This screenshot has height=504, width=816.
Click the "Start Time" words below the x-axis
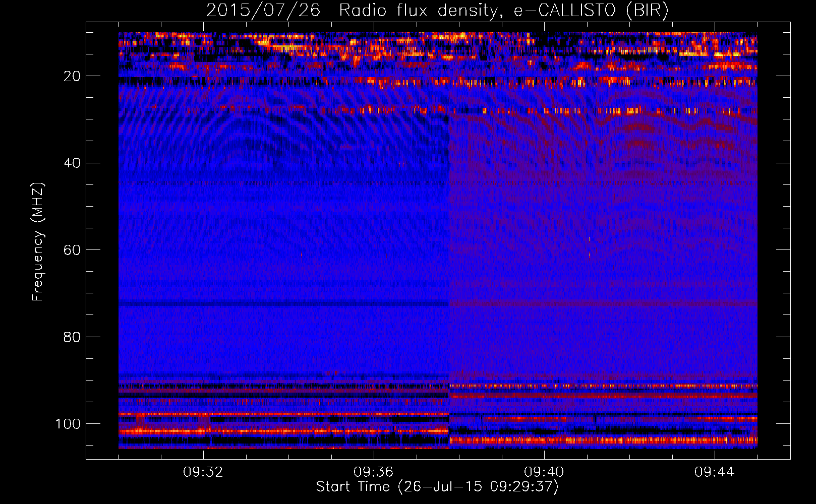[353, 487]
